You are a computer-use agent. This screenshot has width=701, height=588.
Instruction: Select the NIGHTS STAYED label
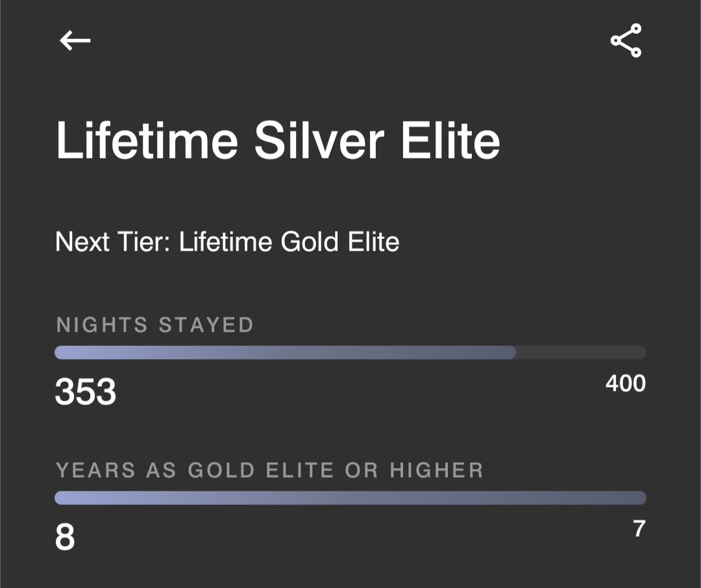(x=154, y=325)
